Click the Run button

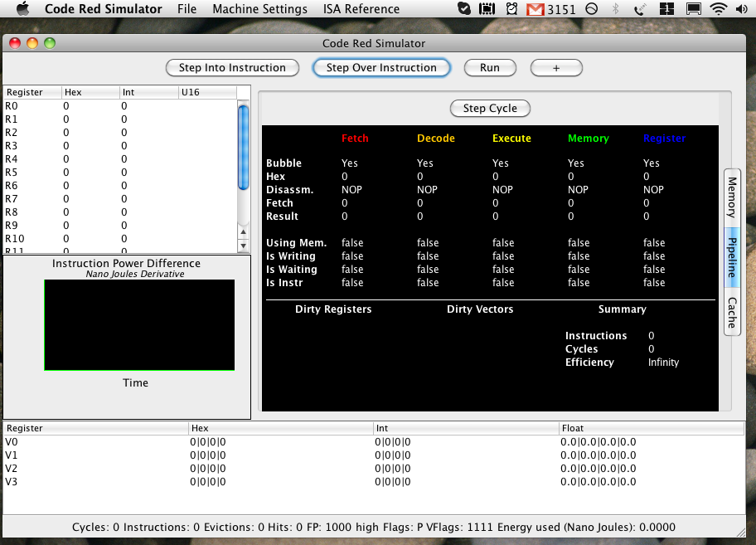pos(490,67)
